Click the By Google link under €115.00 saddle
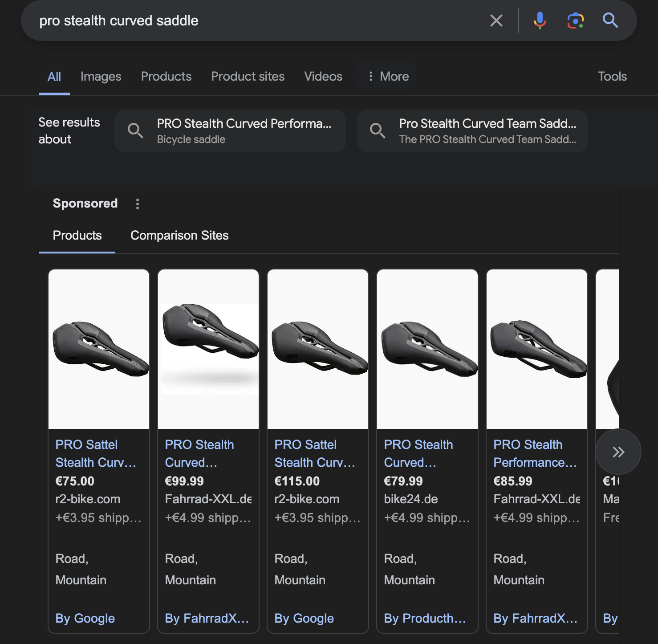This screenshot has width=658, height=644. (304, 618)
